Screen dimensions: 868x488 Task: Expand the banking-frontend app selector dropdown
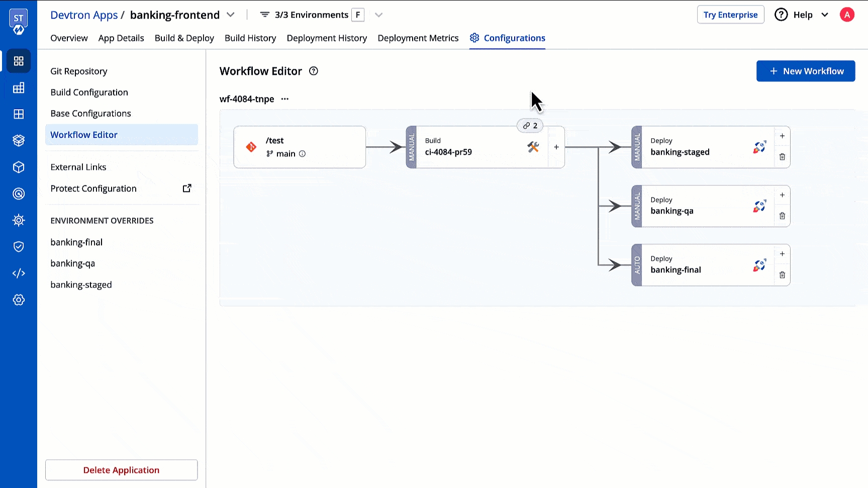point(231,15)
